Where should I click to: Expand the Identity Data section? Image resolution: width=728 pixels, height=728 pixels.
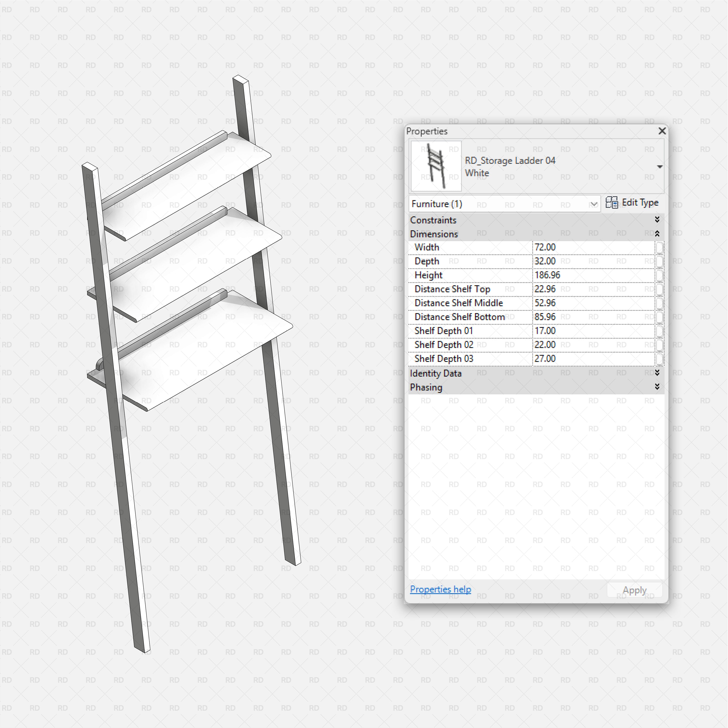click(657, 373)
